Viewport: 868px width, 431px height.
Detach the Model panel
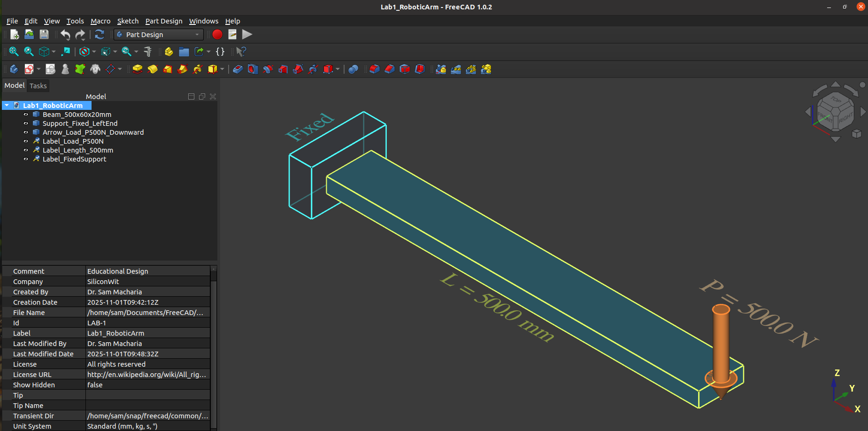point(202,96)
